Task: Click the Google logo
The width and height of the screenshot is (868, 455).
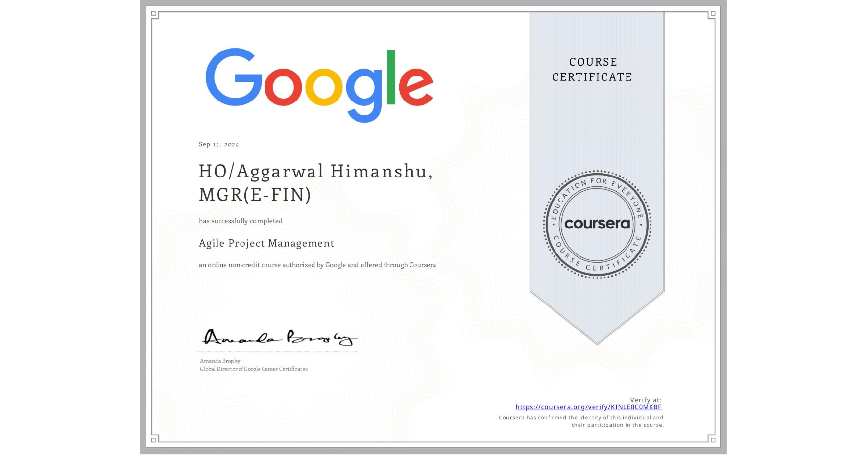Action: click(x=319, y=85)
